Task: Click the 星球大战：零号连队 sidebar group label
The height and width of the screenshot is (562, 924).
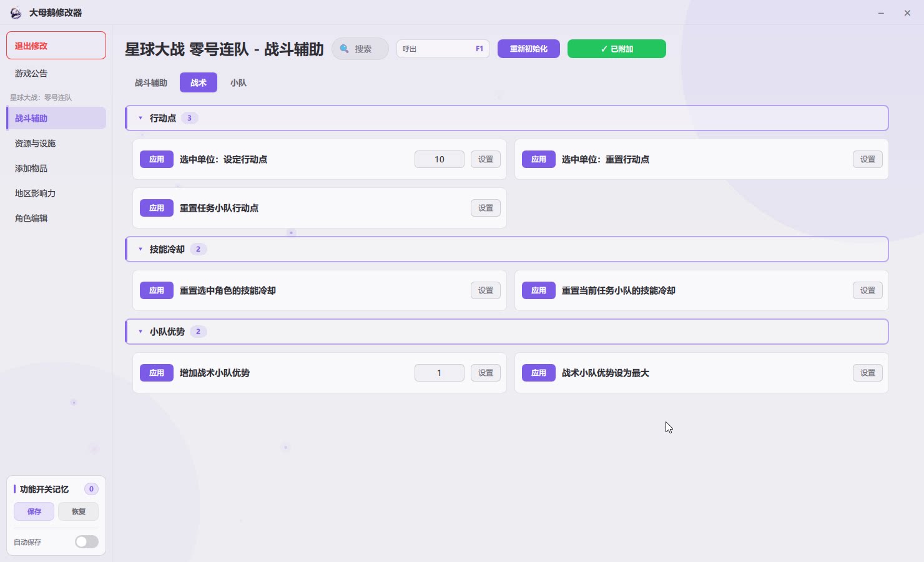Action: coord(41,97)
